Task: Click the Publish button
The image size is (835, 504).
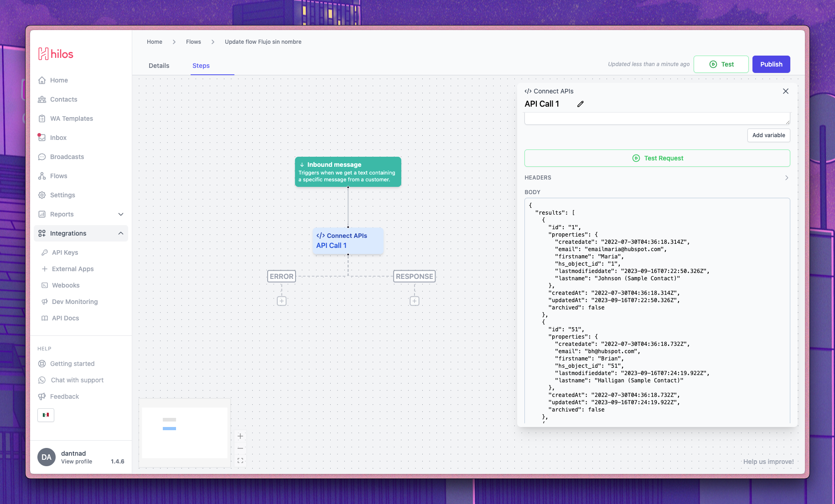Action: click(x=771, y=64)
